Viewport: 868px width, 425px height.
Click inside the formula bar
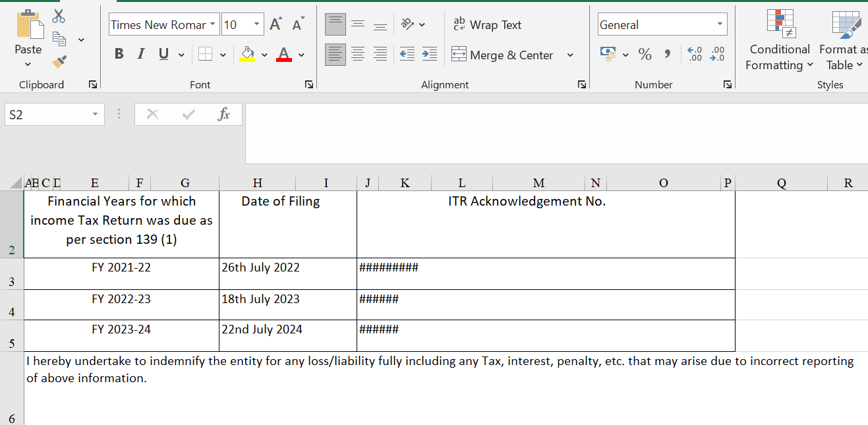click(x=556, y=133)
